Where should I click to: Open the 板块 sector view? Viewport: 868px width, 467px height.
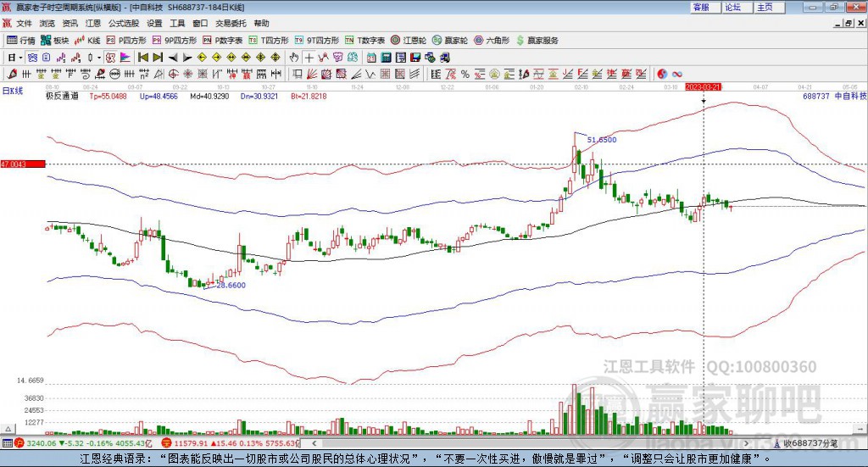click(54, 41)
